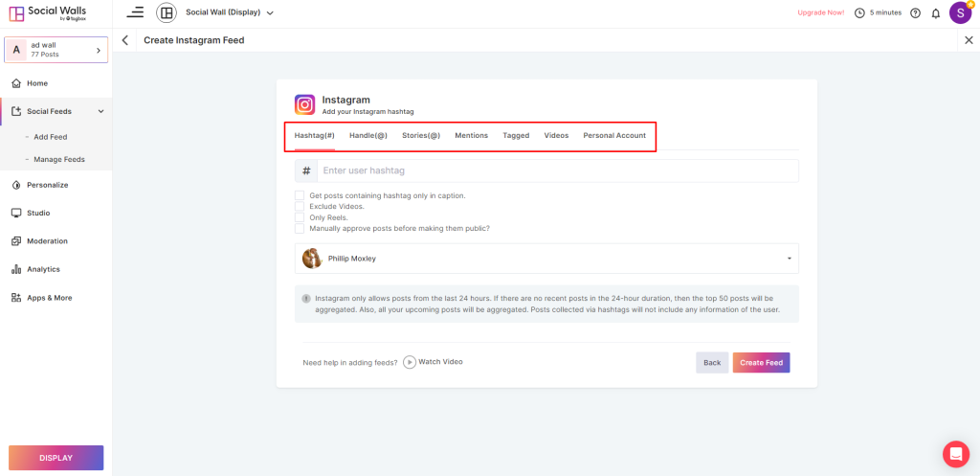The width and height of the screenshot is (980, 476).
Task: Switch to the Mentions tab
Action: 471,136
